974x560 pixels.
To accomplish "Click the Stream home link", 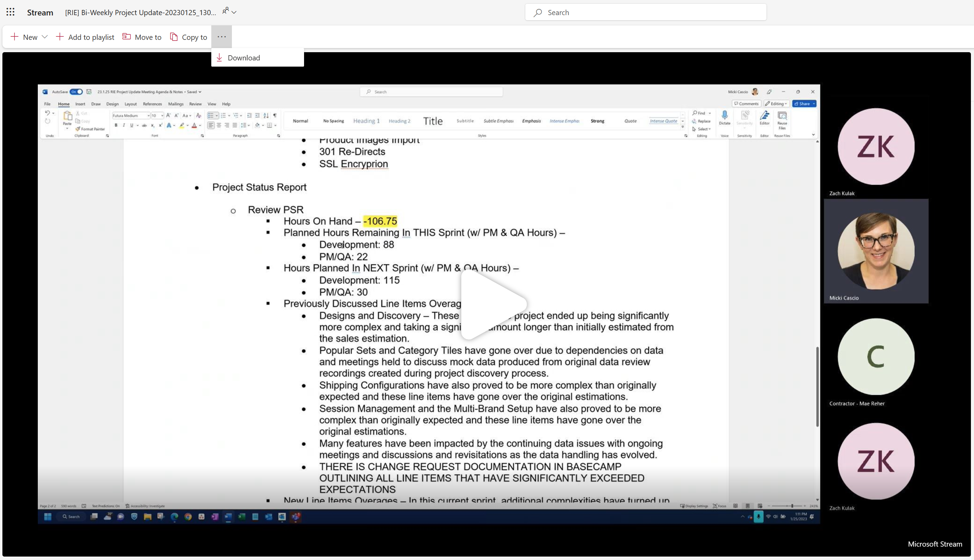I will coord(40,12).
